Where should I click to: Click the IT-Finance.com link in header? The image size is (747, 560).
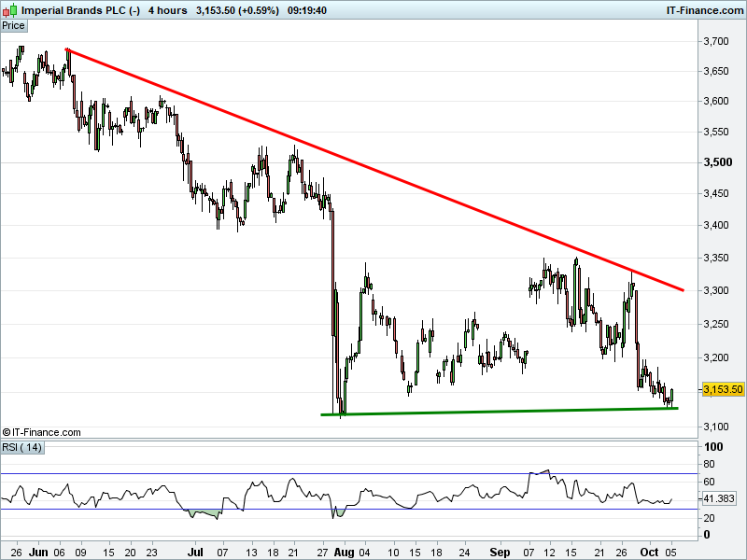coord(705,10)
